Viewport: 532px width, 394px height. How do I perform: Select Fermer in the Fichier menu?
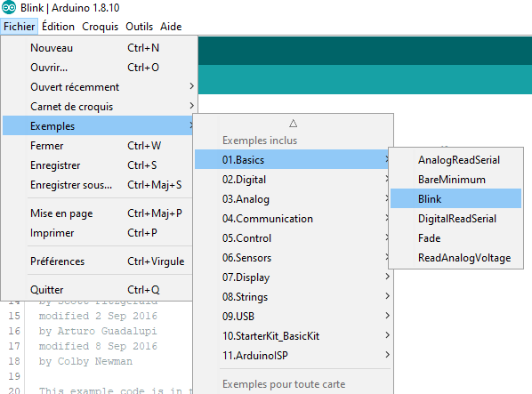(98, 146)
